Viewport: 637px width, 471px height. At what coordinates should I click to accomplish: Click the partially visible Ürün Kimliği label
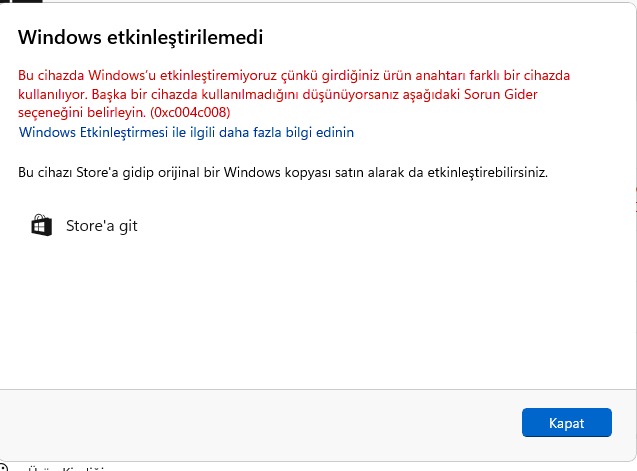[x=66, y=468]
